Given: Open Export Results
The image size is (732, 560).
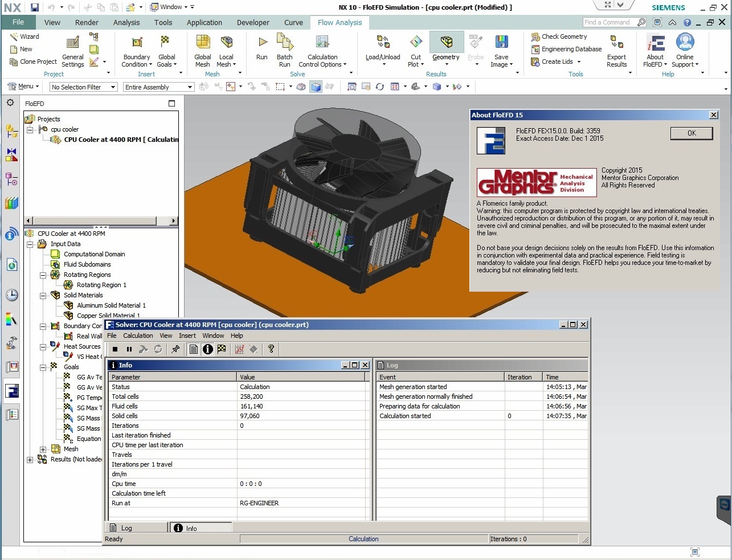Looking at the screenshot, I should (616, 52).
